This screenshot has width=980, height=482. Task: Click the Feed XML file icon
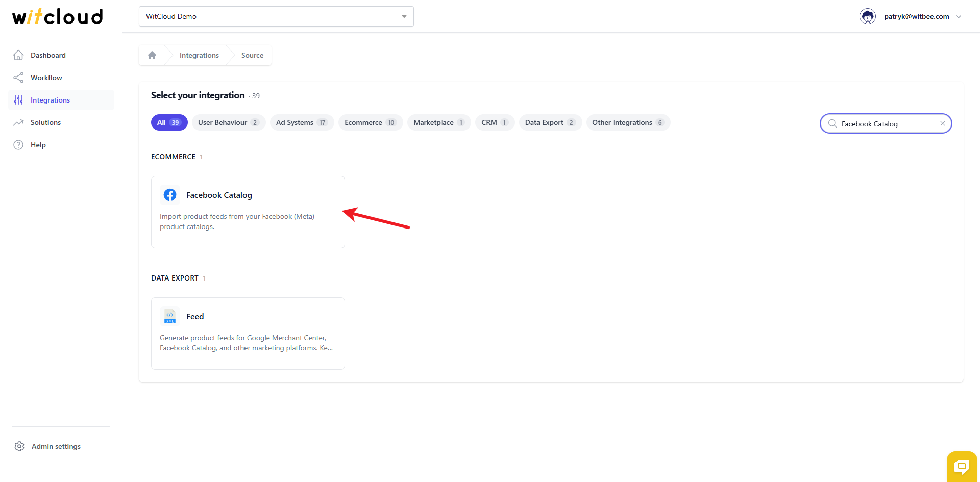coord(170,316)
